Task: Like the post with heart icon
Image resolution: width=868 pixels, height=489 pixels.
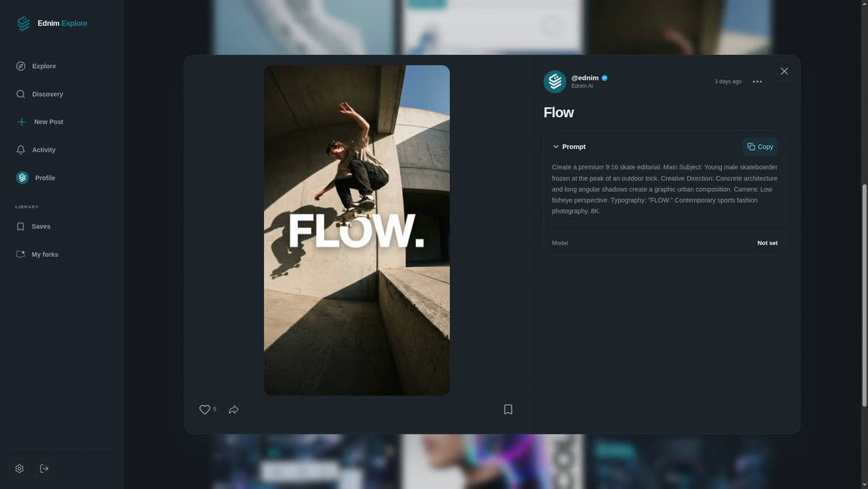Action: coord(205,409)
